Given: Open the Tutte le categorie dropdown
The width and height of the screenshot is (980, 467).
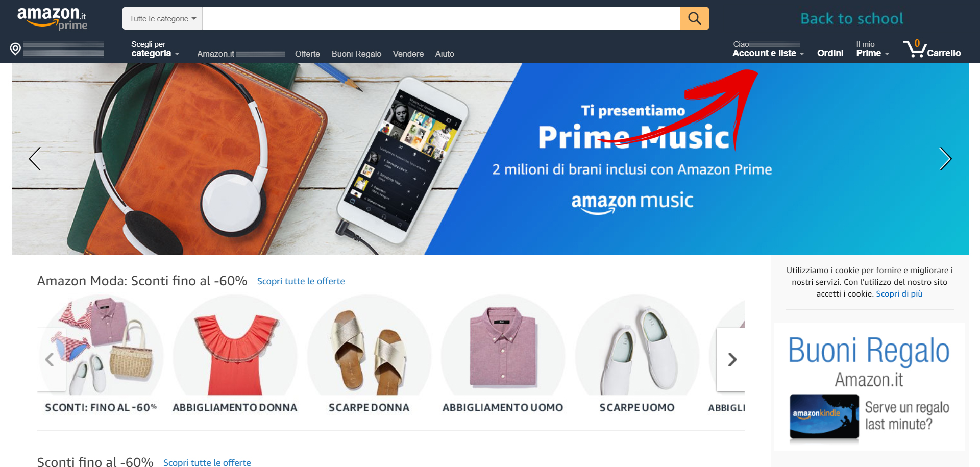Looking at the screenshot, I should pos(162,18).
